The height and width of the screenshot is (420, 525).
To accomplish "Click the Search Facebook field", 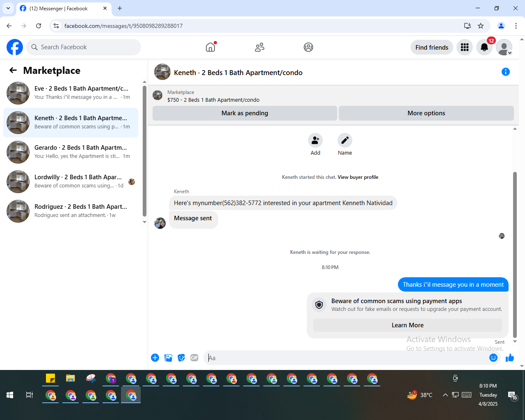I will coord(84,47).
